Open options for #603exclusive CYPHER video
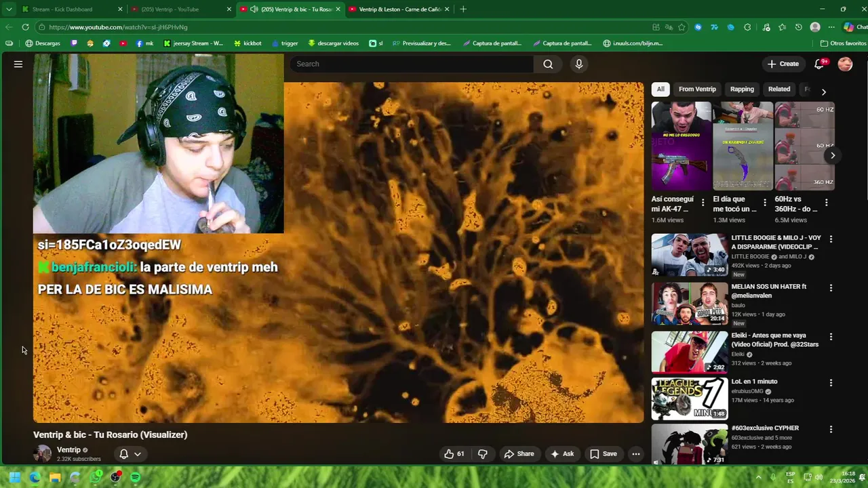The image size is (868, 488). (x=831, y=430)
